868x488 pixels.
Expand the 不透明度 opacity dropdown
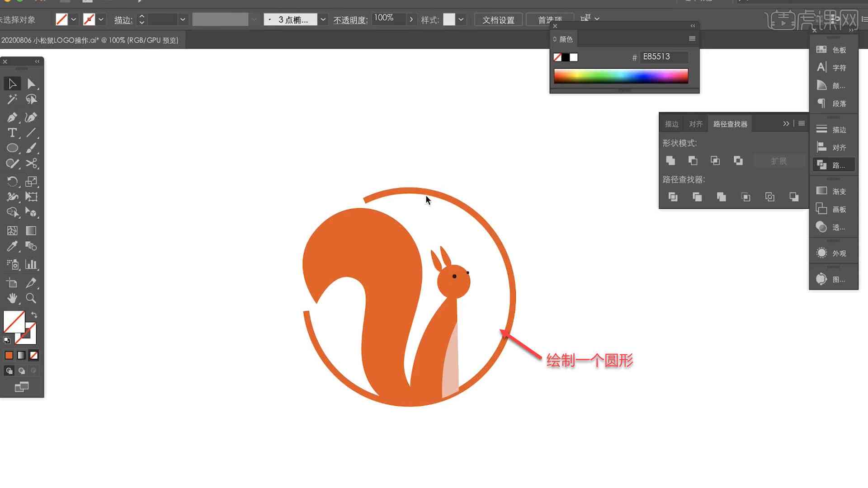pyautogui.click(x=412, y=19)
